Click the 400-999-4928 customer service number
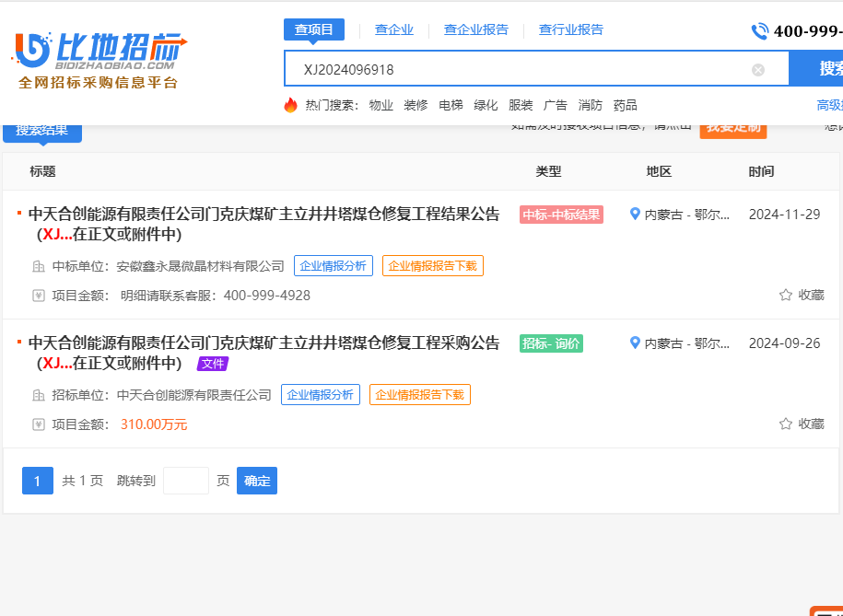Viewport: 843px width, 616px height. point(267,296)
